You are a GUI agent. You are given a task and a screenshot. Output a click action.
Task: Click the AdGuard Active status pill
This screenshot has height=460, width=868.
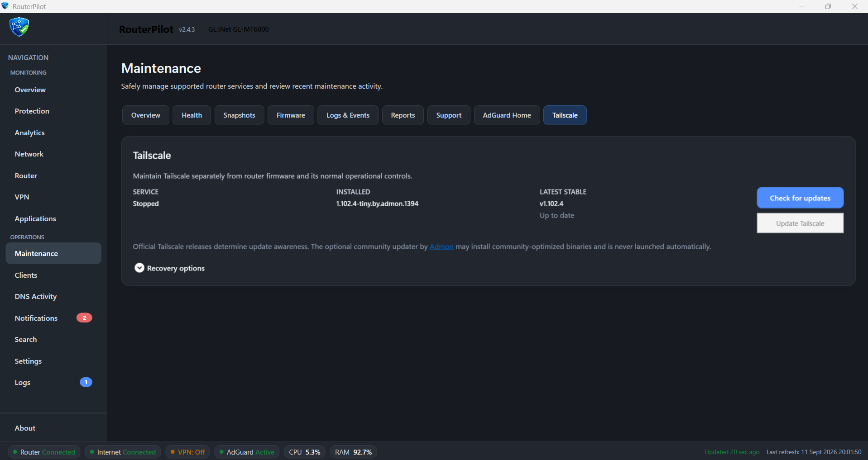pyautogui.click(x=247, y=452)
